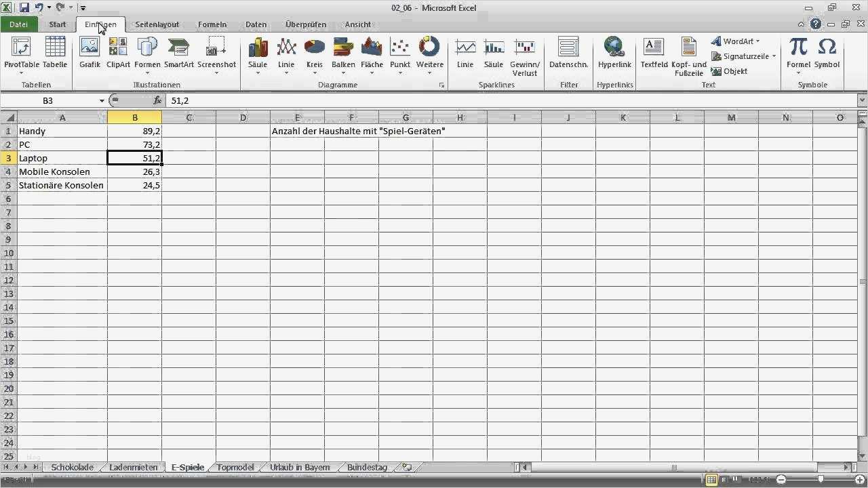Viewport: 868px width, 488px height.
Task: Expand the formula bar
Action: tap(862, 100)
